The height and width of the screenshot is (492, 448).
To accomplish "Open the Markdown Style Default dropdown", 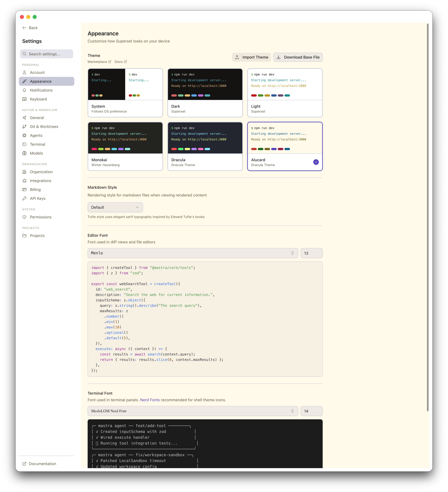I will (115, 207).
